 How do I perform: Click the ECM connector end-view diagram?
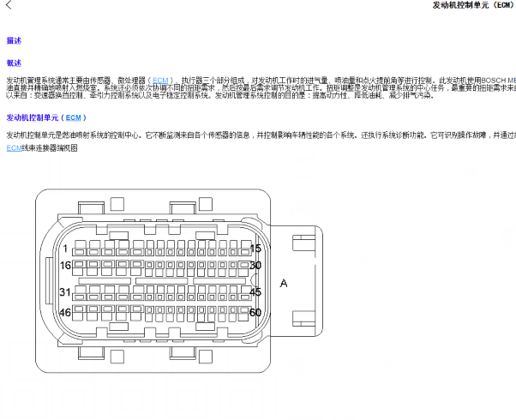click(179, 281)
